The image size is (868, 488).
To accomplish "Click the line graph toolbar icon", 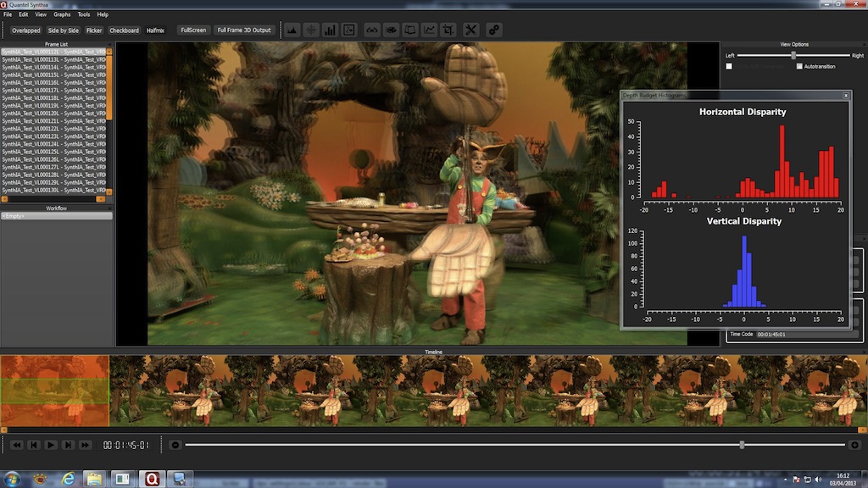I will point(430,30).
